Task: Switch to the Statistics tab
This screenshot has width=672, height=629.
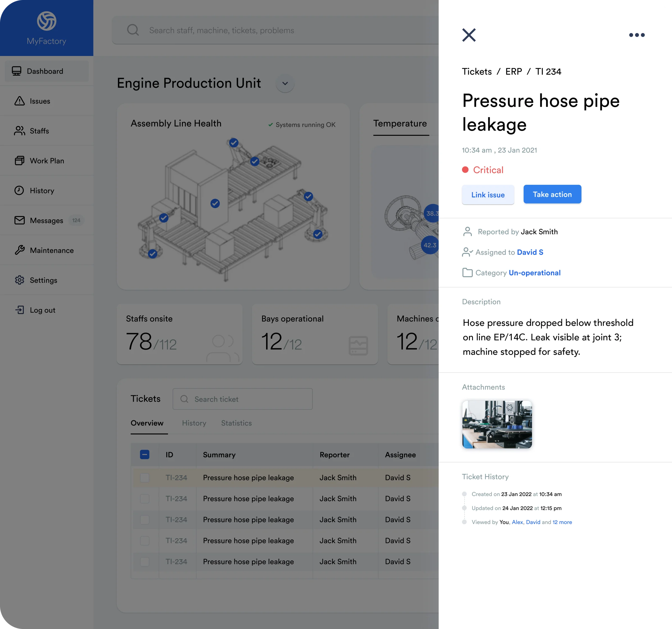Action: point(236,423)
